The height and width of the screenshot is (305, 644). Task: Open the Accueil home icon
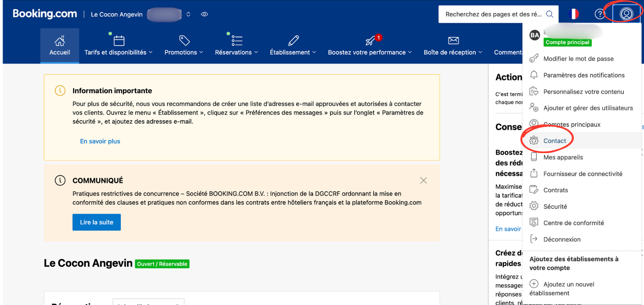[x=60, y=41]
